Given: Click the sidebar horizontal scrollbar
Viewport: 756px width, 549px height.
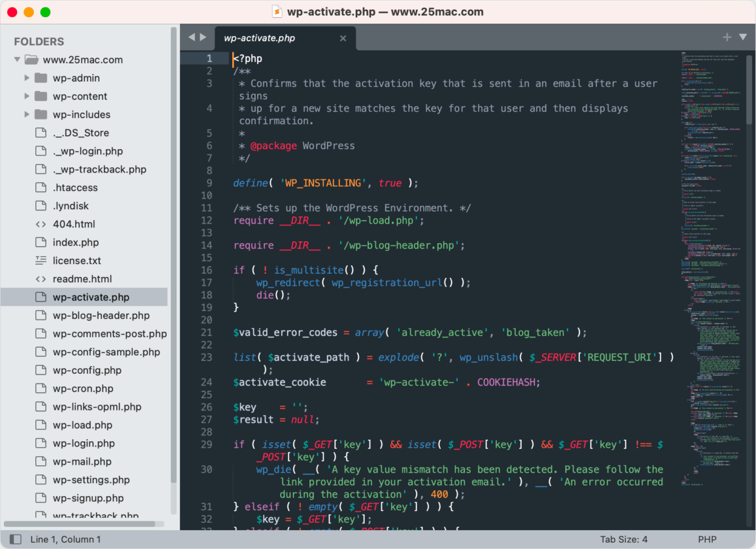Looking at the screenshot, I should tap(80, 524).
